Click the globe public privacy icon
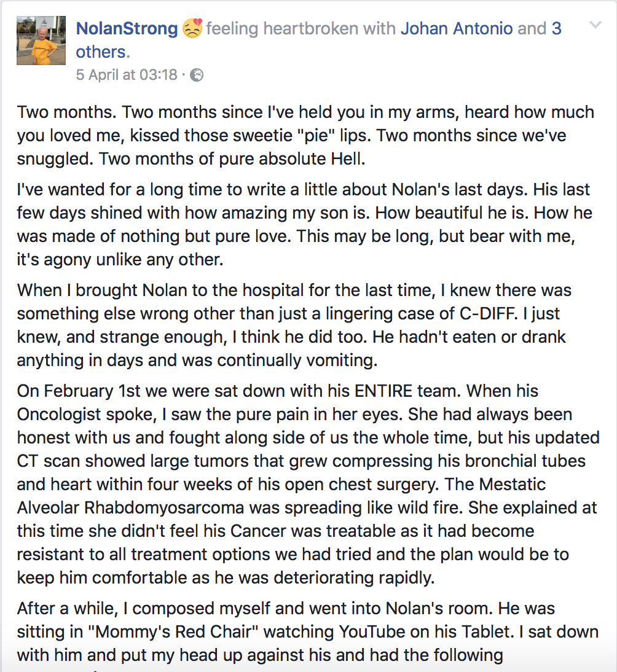This screenshot has height=672, width=617. click(x=197, y=75)
